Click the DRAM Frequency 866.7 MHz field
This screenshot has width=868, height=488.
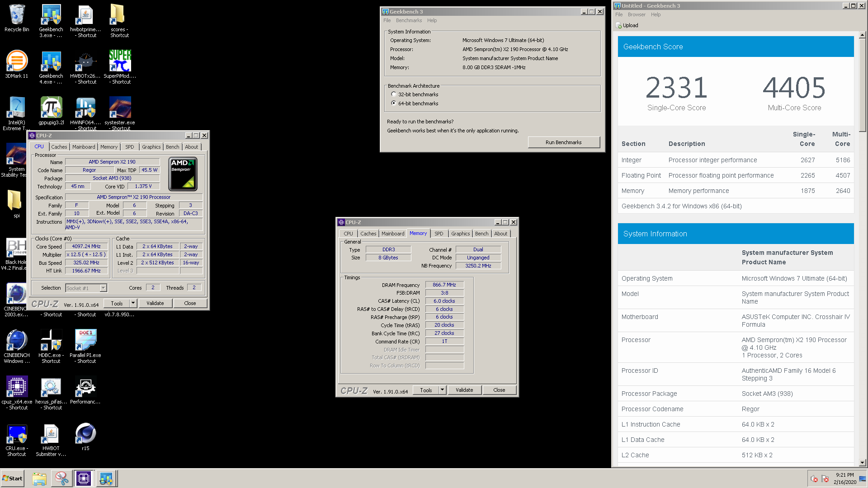point(444,285)
